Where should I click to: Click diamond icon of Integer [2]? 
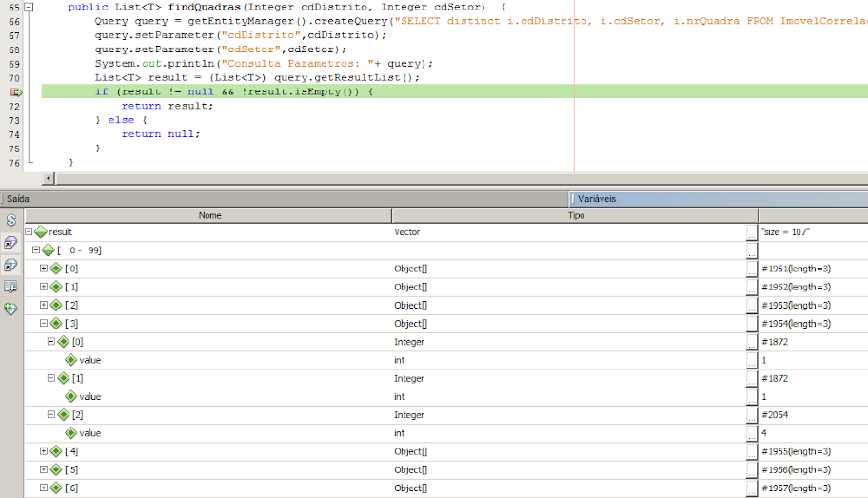(63, 415)
